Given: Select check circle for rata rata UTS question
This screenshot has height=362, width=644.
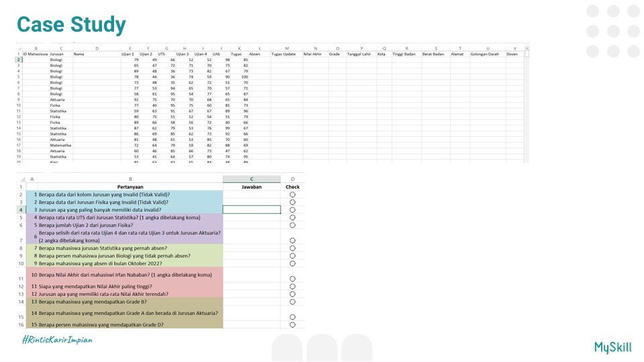Looking at the screenshot, I should 292,217.
